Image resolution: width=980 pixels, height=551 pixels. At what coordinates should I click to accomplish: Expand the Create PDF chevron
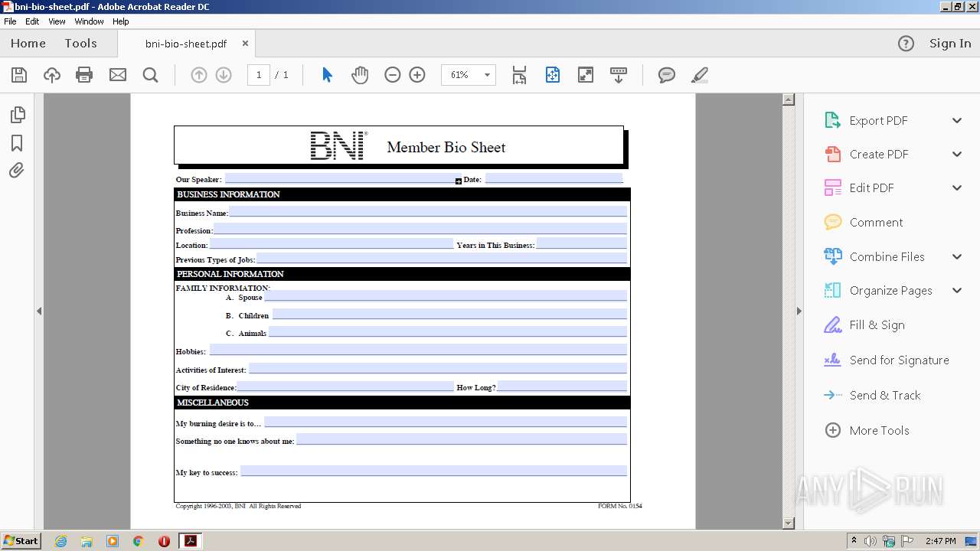point(957,155)
